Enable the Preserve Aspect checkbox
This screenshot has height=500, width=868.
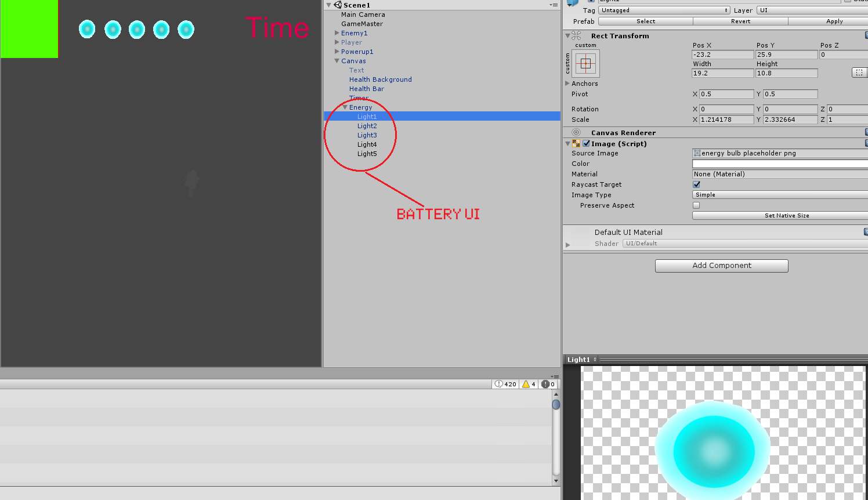[x=696, y=205]
